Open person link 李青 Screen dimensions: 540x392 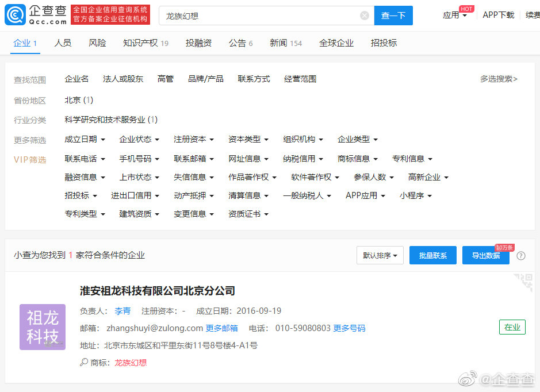[x=122, y=311]
